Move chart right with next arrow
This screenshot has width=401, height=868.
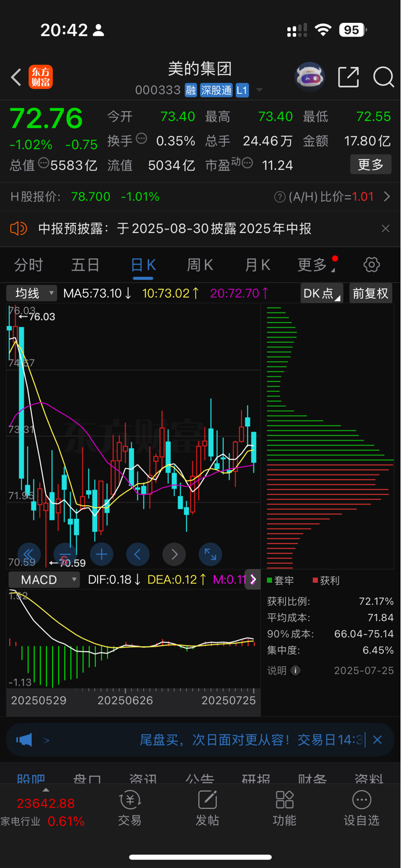click(174, 554)
